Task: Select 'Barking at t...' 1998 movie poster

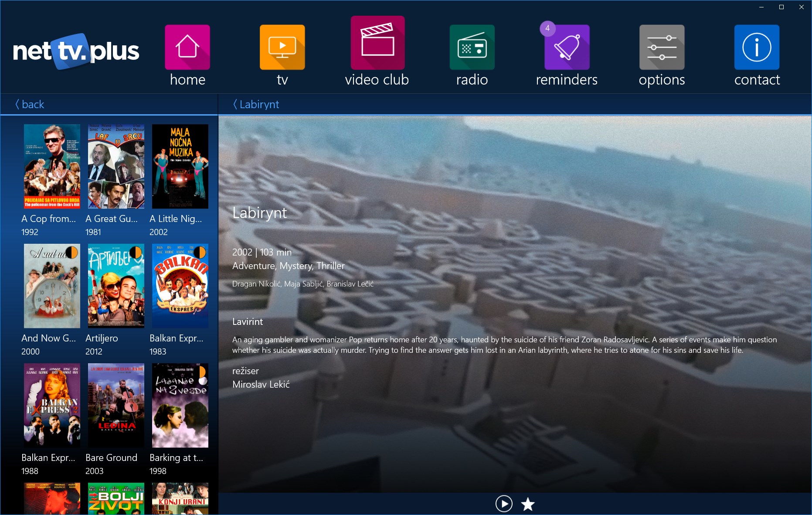Action: pos(180,406)
